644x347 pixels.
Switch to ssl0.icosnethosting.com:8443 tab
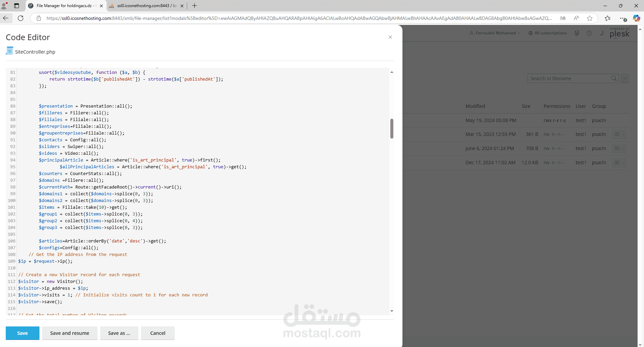[x=147, y=6]
